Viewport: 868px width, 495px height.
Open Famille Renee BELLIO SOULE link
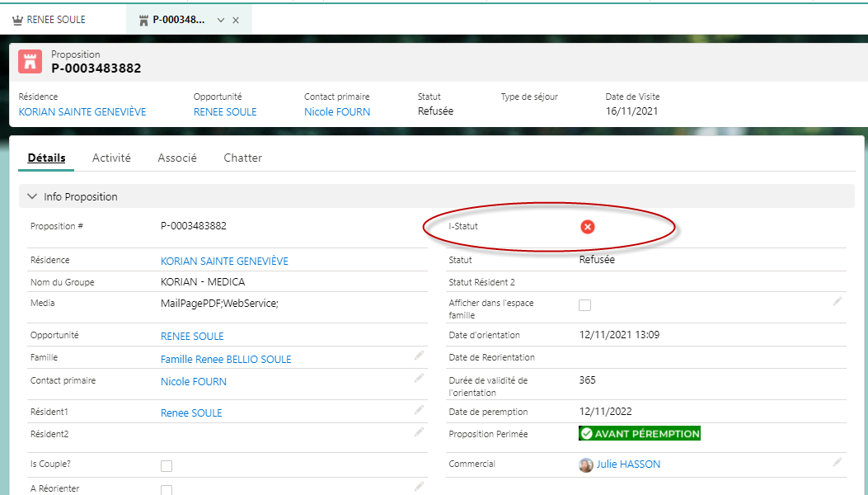226,360
